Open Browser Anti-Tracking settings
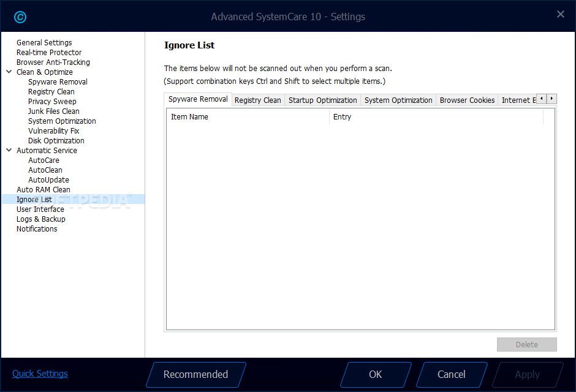This screenshot has width=576, height=392. coord(53,62)
